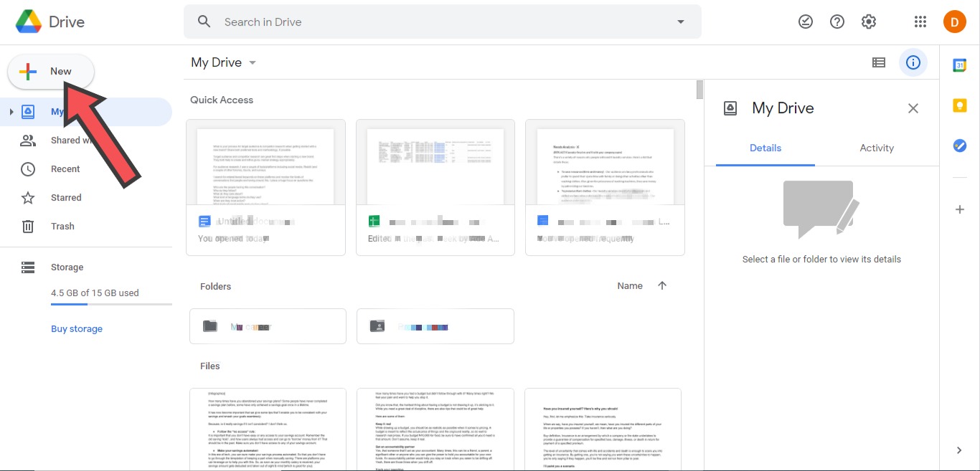Open search options dropdown arrow

coord(681,22)
